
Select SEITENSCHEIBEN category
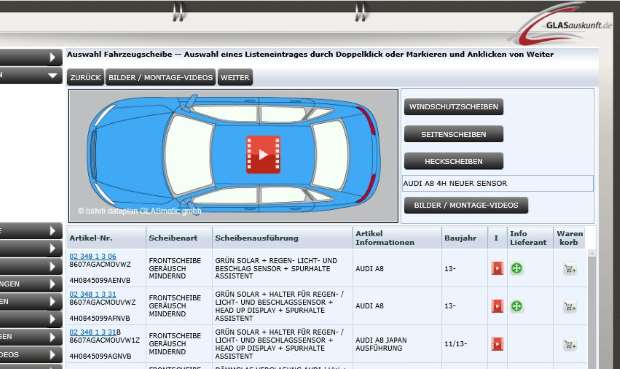pos(454,134)
